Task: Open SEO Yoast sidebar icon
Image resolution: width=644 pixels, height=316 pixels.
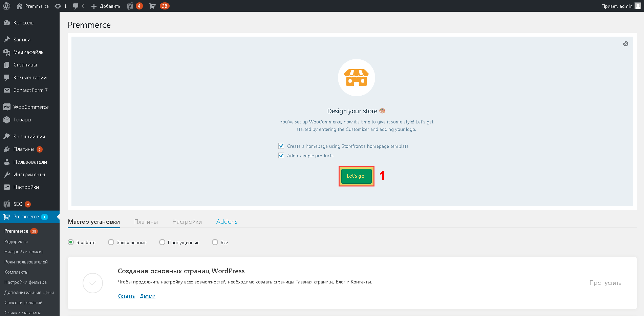Action: pos(7,204)
